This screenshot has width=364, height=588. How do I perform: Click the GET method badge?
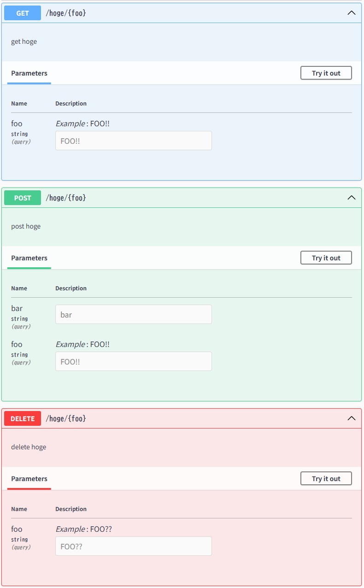[x=22, y=13]
